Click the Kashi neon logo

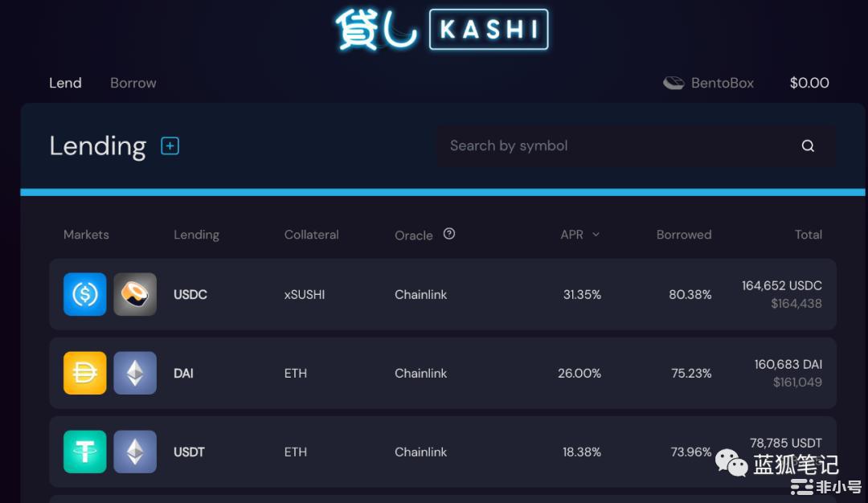point(442,29)
